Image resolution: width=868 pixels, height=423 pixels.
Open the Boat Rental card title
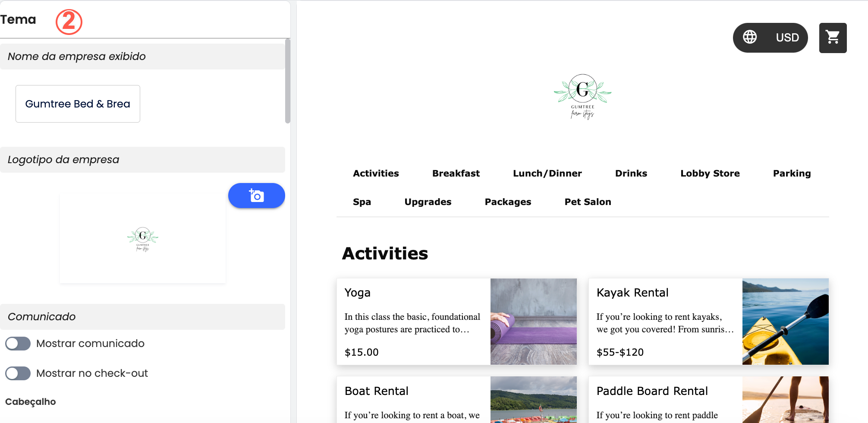click(x=376, y=391)
